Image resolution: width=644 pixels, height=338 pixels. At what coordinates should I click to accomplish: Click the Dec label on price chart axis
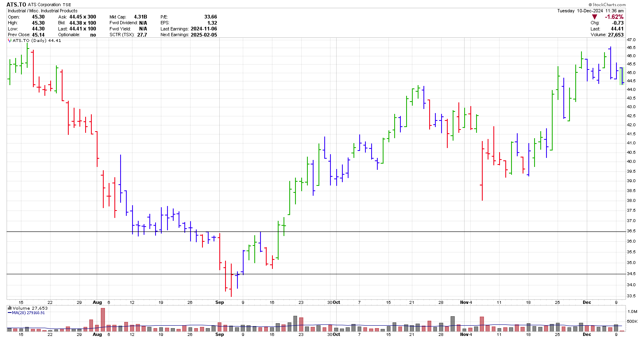(x=587, y=302)
